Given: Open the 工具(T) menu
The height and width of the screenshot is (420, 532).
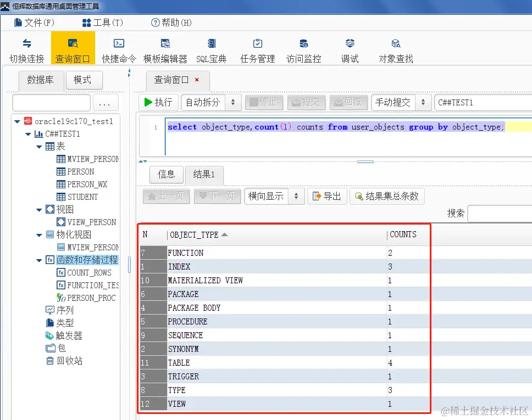Looking at the screenshot, I should (103, 23).
